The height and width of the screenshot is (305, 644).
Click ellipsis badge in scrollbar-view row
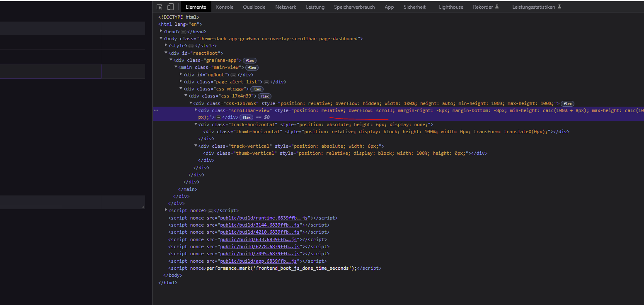click(x=218, y=118)
